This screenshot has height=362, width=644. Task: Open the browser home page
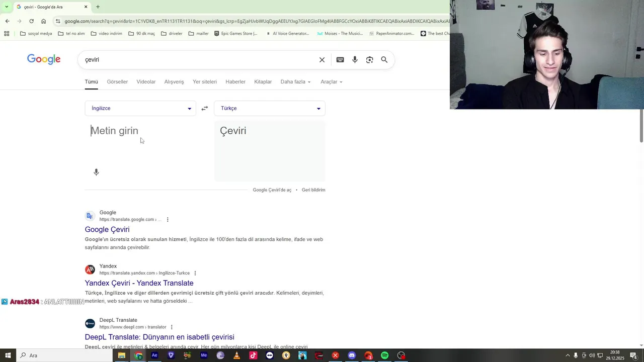pos(43,21)
